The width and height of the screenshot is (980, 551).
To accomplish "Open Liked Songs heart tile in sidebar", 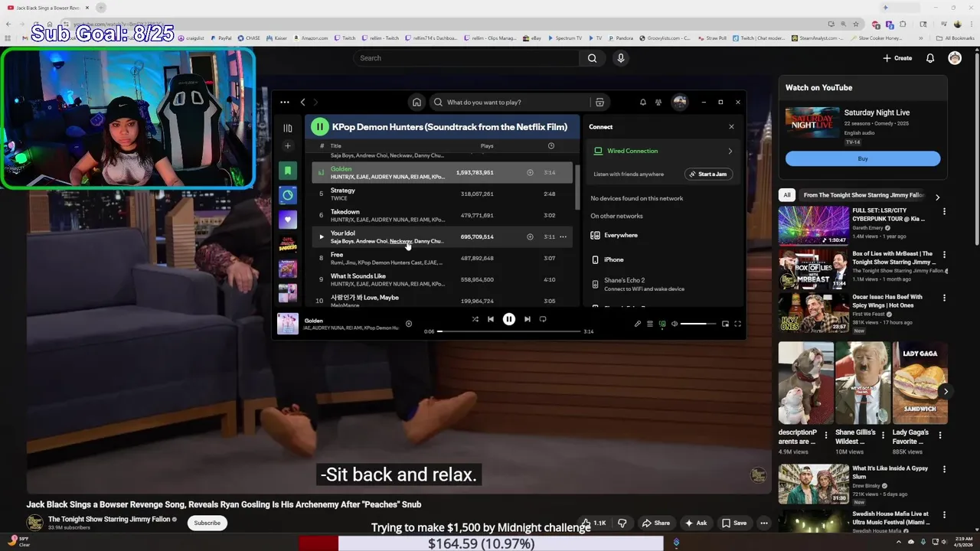I will [288, 220].
